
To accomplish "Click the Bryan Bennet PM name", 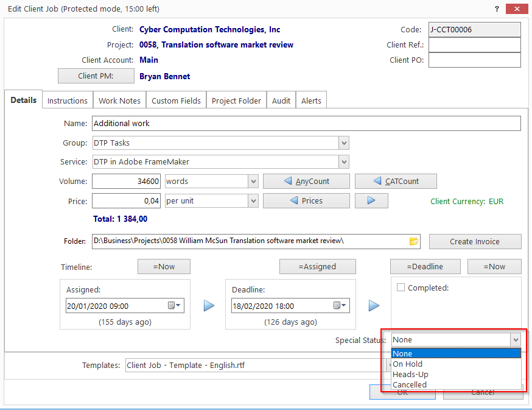I will point(164,76).
